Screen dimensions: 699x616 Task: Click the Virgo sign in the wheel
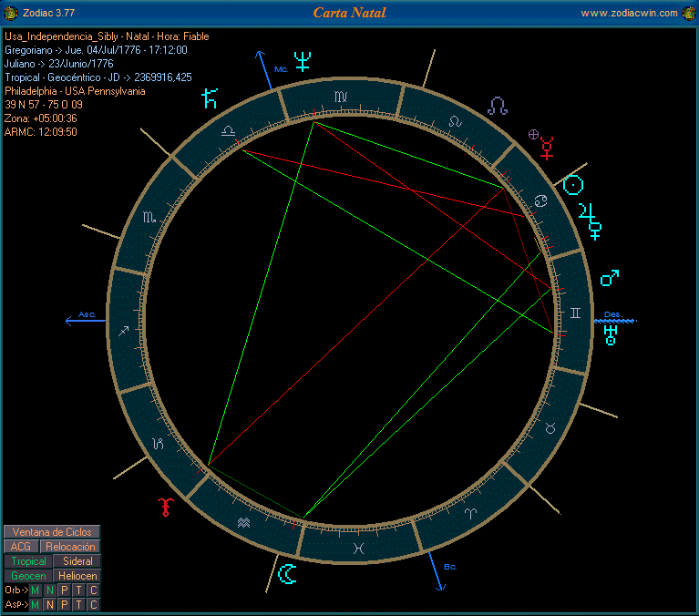(341, 97)
